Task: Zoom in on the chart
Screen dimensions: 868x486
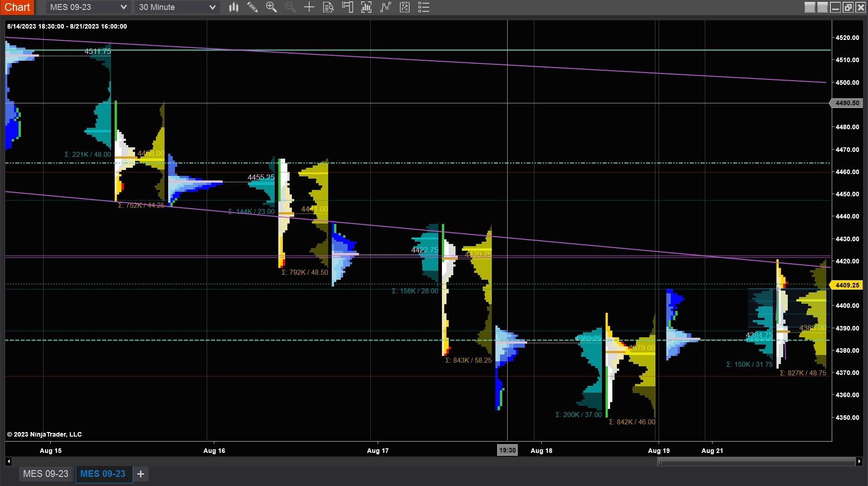Action: tap(272, 7)
